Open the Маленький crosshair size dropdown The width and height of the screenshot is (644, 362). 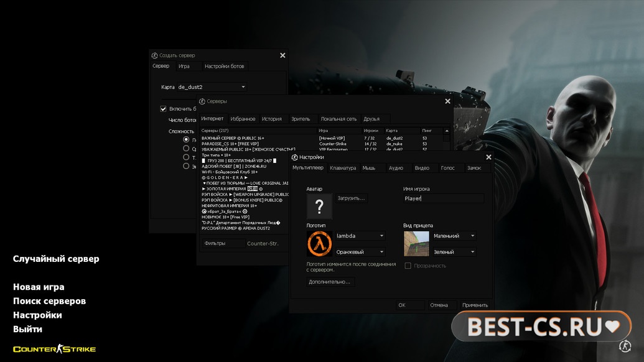(x=454, y=236)
